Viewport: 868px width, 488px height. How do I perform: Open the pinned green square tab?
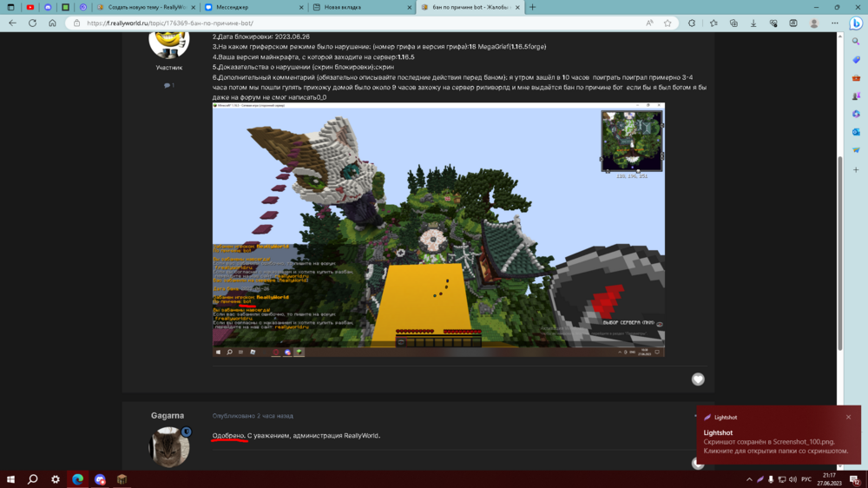(x=65, y=7)
